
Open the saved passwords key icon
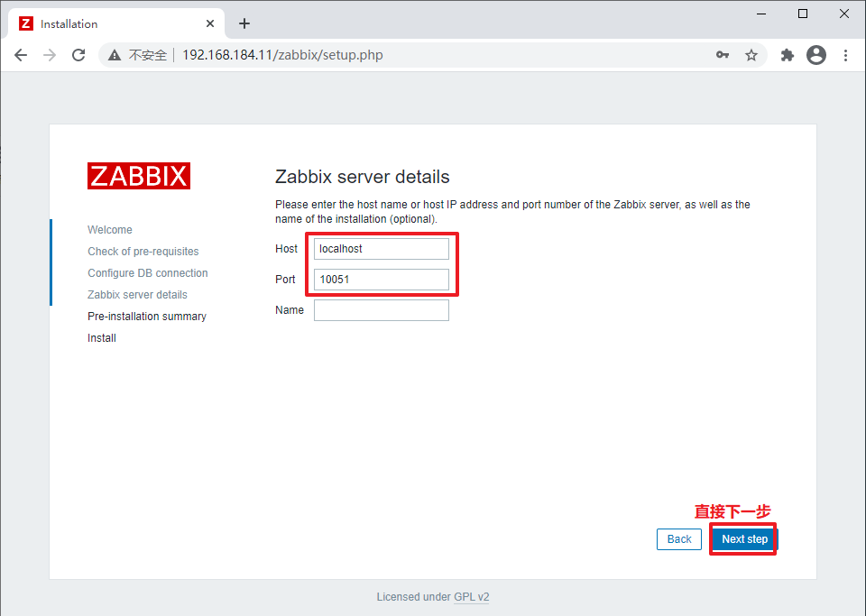(723, 55)
